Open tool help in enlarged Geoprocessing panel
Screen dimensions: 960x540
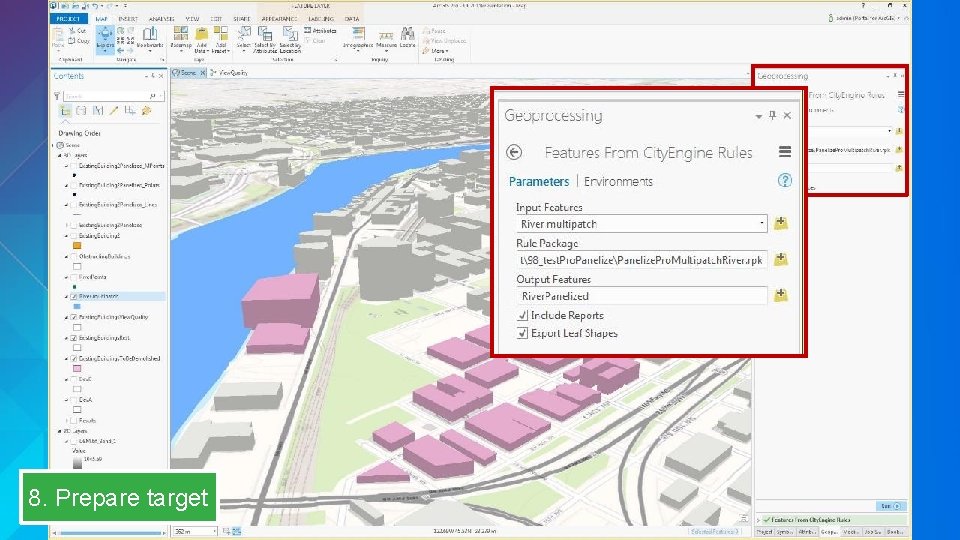coord(784,181)
